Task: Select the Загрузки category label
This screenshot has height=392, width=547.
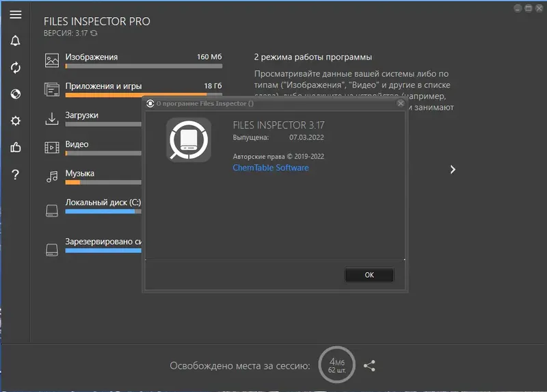Action: [81, 115]
